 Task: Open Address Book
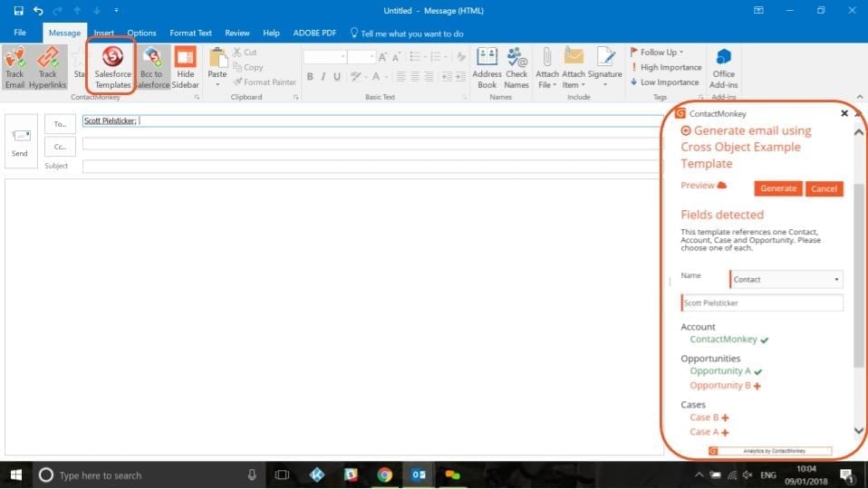coord(487,68)
